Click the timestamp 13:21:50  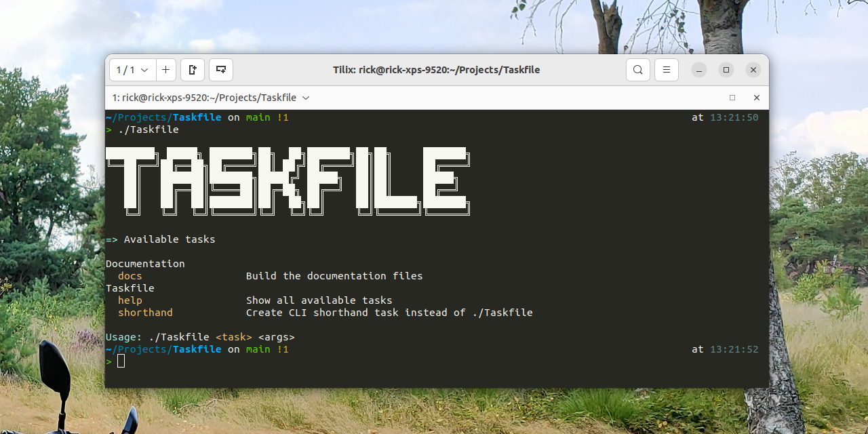[734, 117]
